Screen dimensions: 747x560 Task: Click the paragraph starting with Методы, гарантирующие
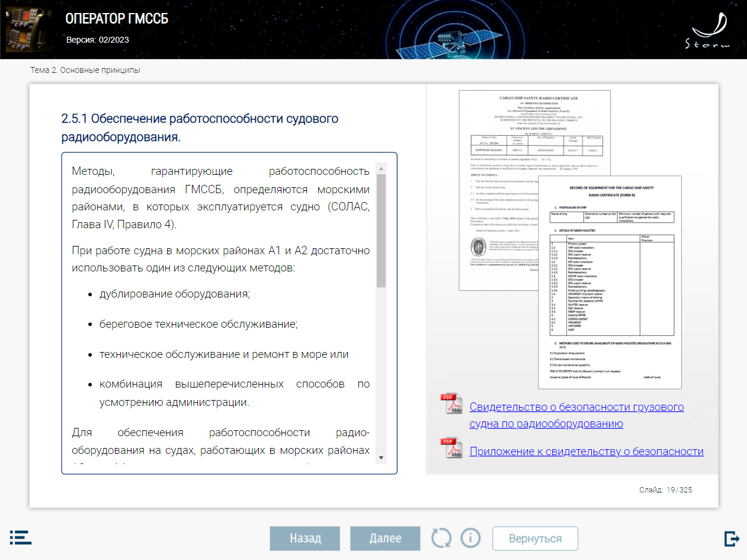(220, 198)
